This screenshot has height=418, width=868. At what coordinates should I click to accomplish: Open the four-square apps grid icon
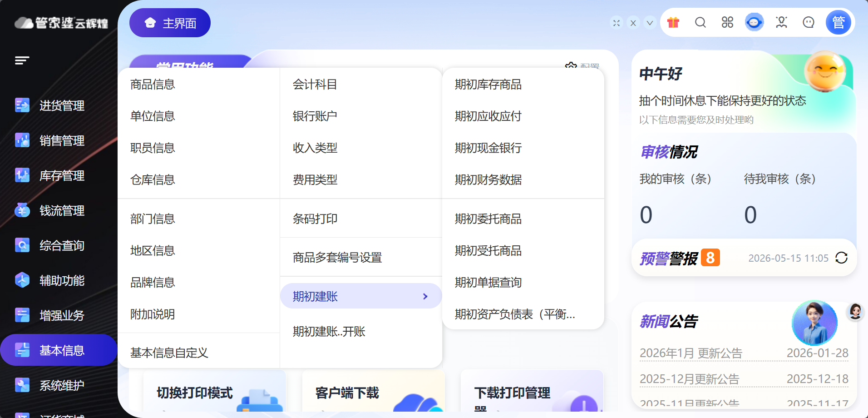727,22
